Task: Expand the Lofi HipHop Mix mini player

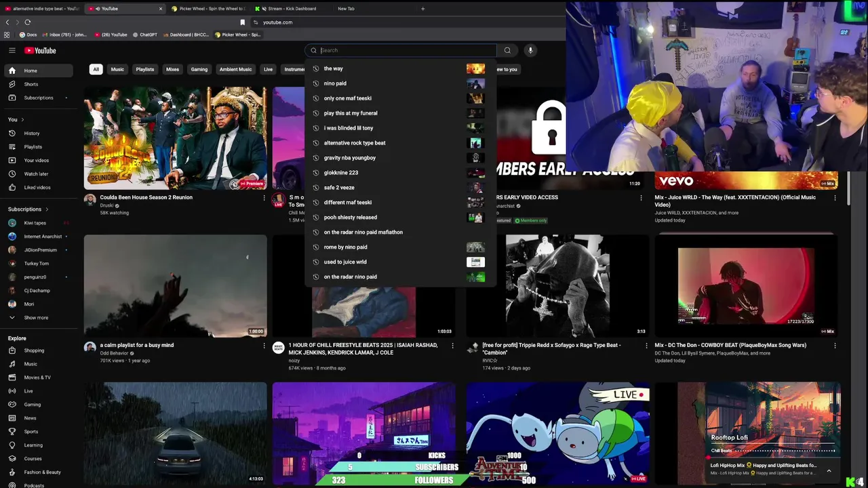Action: (x=829, y=470)
